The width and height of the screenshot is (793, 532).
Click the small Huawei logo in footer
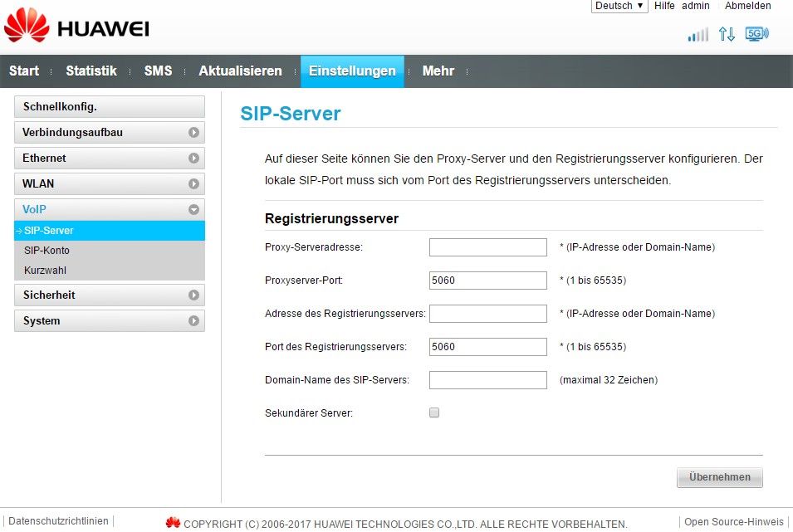tap(173, 523)
